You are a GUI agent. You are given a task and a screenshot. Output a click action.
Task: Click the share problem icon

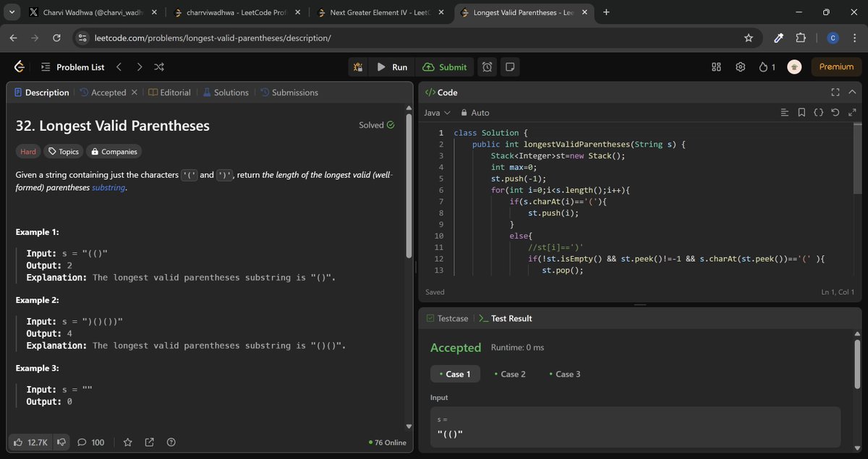pos(150,442)
